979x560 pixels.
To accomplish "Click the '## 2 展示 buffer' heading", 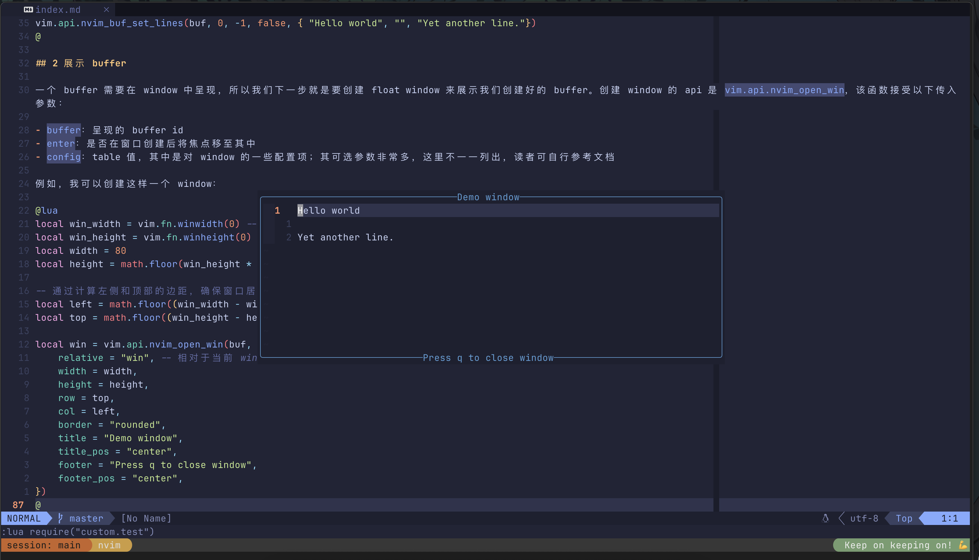I will [x=81, y=63].
